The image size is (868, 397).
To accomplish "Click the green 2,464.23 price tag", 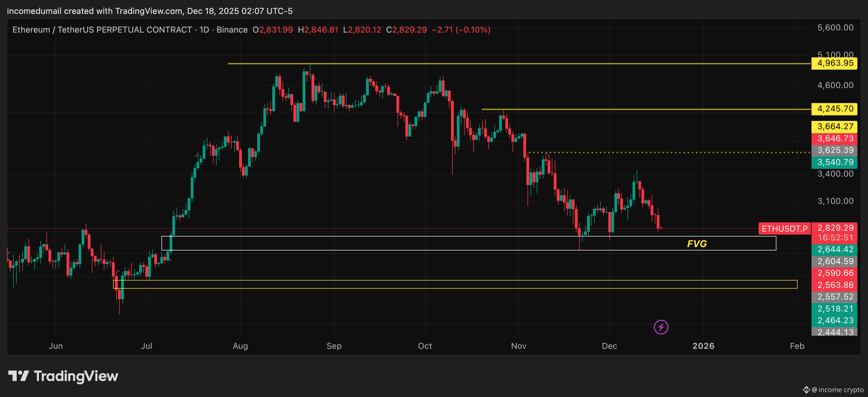I will coord(835,320).
